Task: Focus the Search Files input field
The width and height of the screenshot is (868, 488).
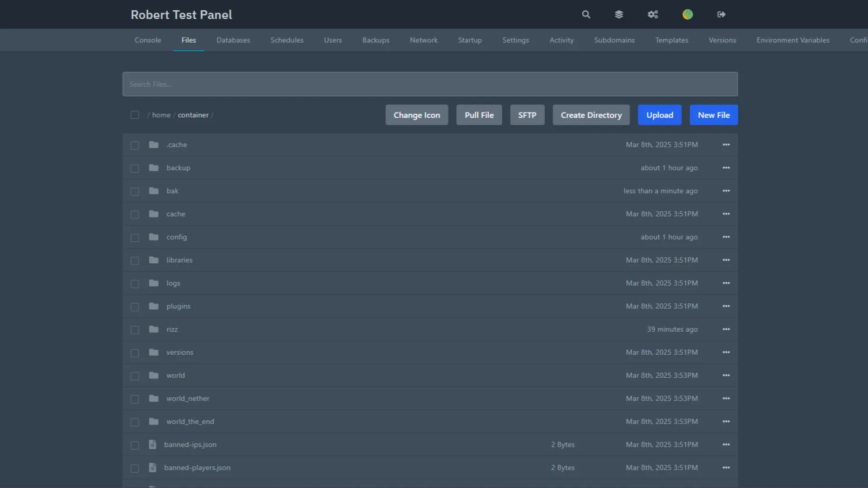Action: point(429,84)
